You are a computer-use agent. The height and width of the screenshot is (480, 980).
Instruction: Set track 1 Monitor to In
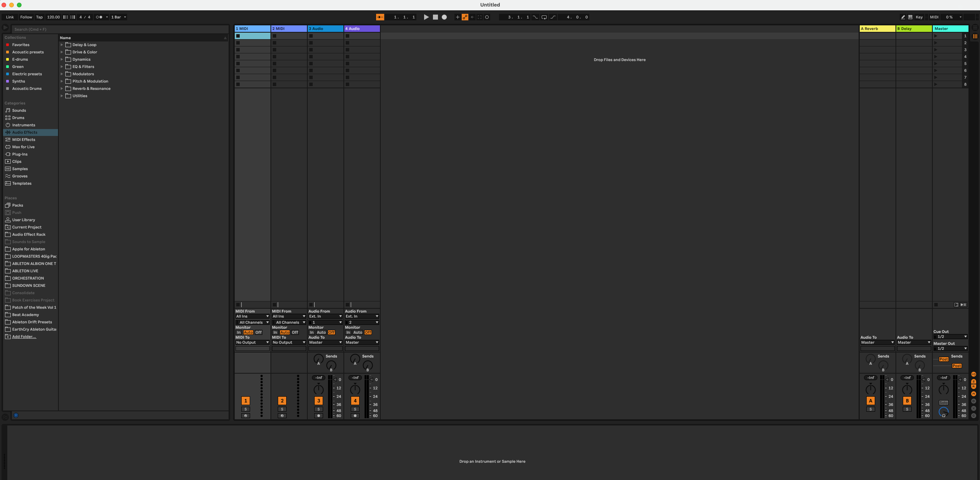[x=239, y=333]
